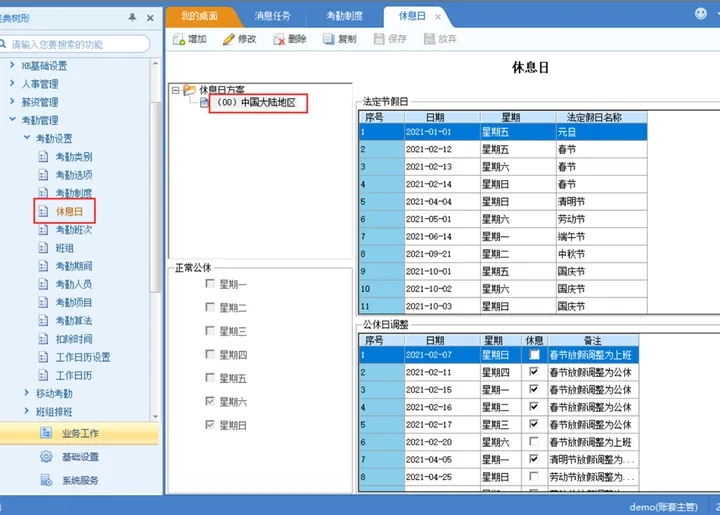720x515 pixels.
Task: Click the 休息日方案 folder icon
Action: [x=189, y=90]
